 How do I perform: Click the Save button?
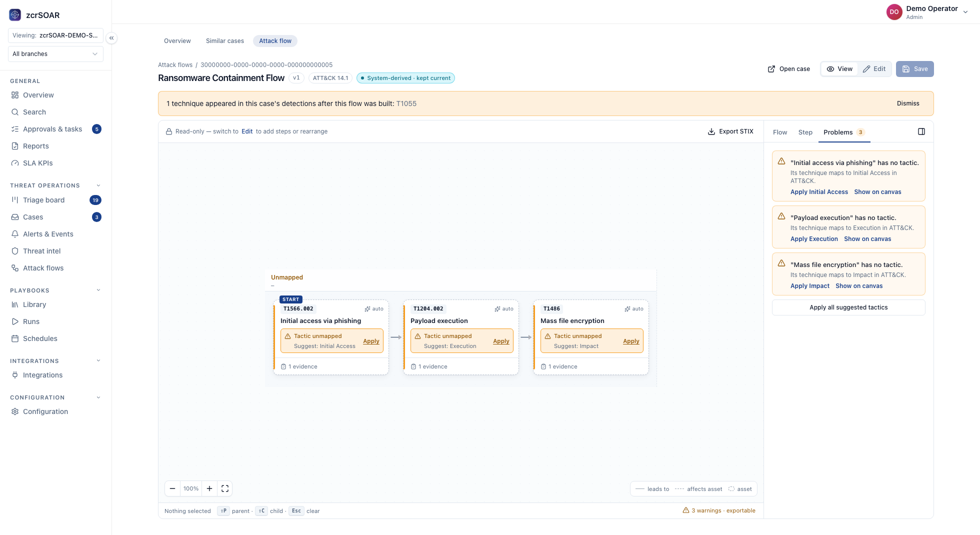coord(915,69)
